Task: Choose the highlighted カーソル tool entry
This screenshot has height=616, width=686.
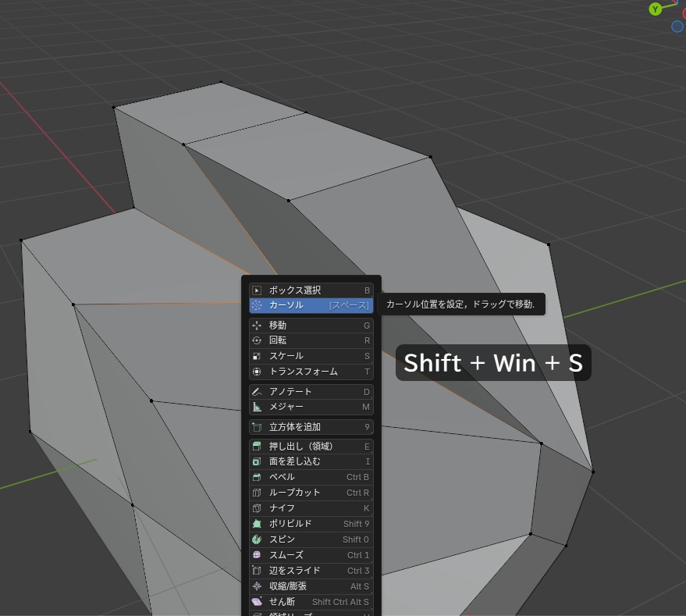Action: pos(311,305)
